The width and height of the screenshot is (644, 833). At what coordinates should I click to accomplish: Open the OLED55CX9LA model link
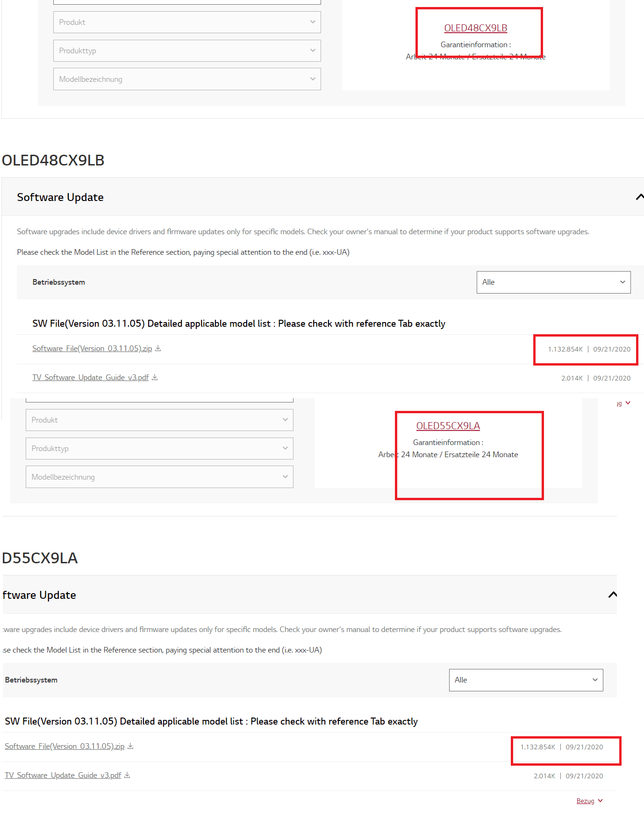tap(448, 426)
